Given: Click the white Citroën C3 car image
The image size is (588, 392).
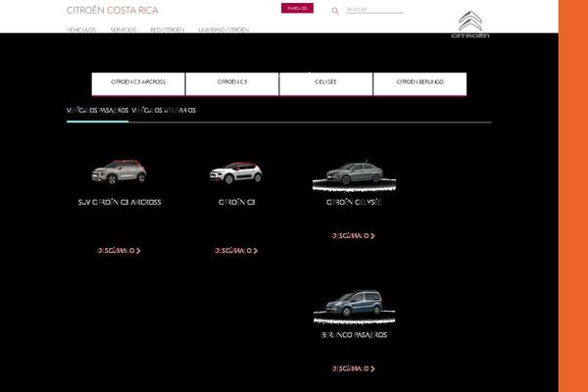Looking at the screenshot, I should point(236,172).
